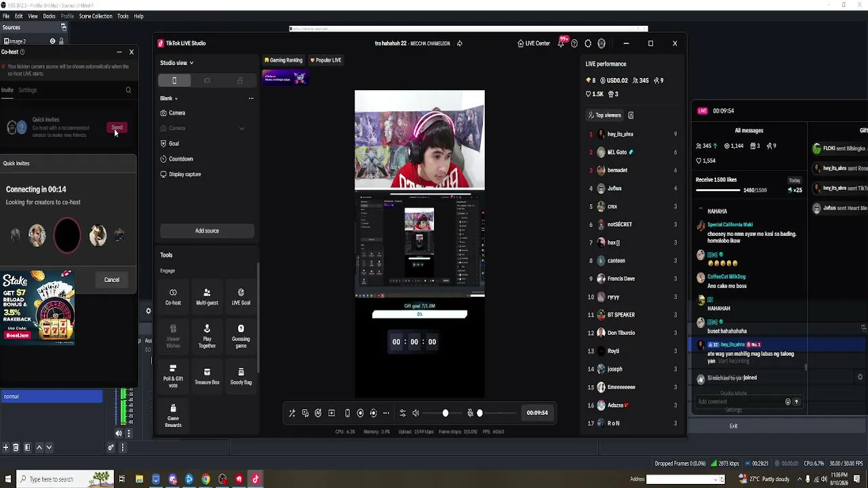This screenshot has height=488, width=868.
Task: Toggle the muted microphone icon
Action: click(x=471, y=413)
